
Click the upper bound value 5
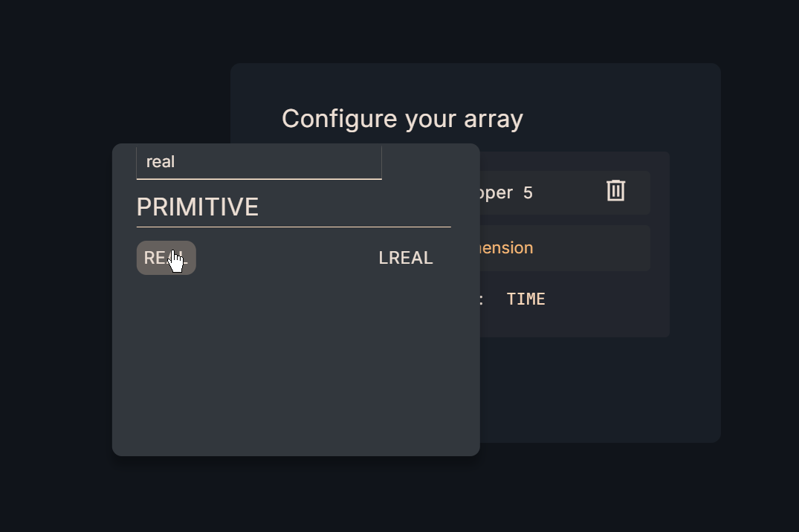[528, 193]
